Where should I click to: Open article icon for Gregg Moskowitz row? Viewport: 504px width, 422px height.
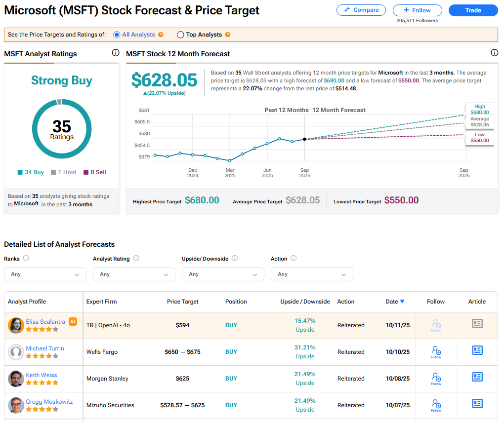click(477, 404)
